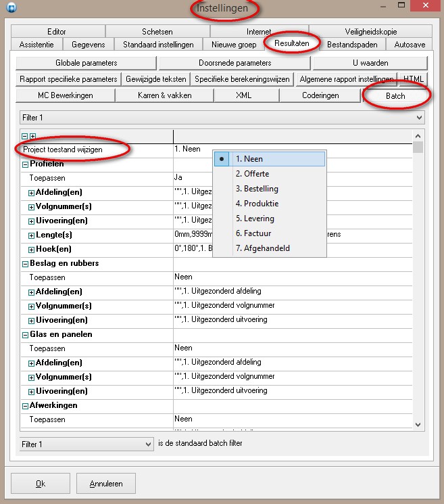444x504 pixels.
Task: Open the Gegevens tab
Action: click(x=89, y=45)
